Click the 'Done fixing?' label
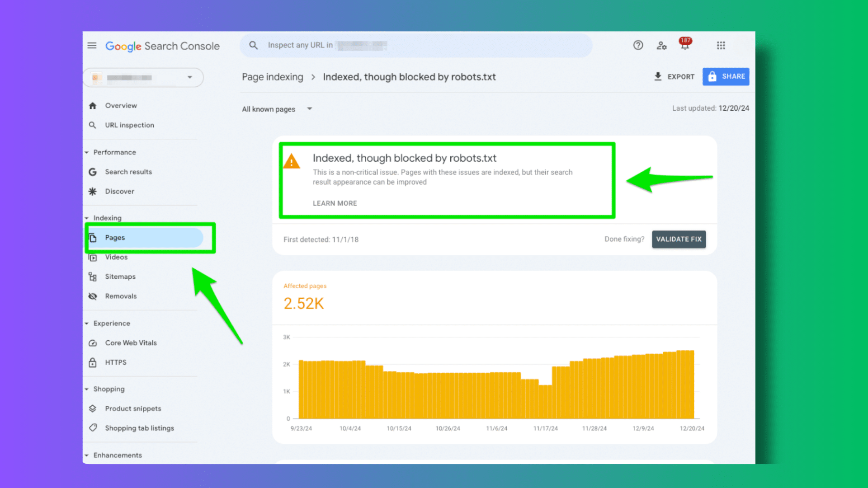868x488 pixels. point(624,239)
